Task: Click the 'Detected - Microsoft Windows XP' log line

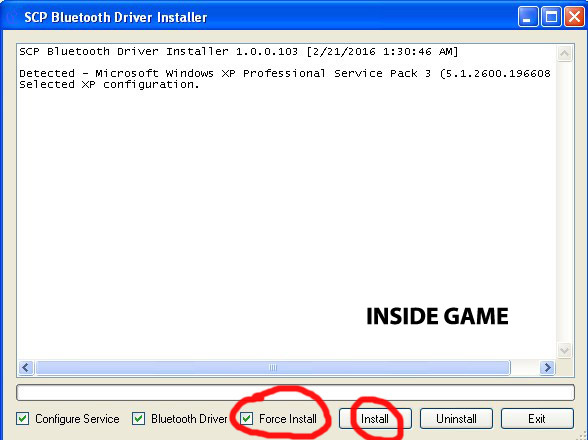Action: click(285, 73)
